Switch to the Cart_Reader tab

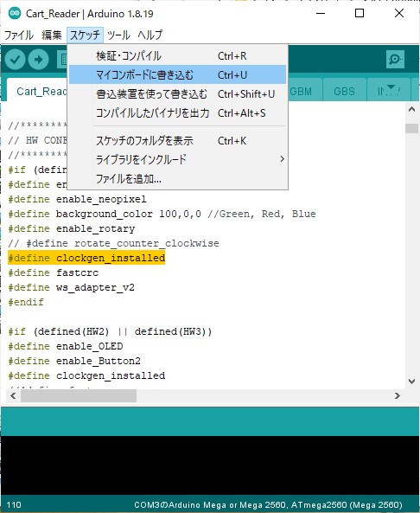pos(37,91)
